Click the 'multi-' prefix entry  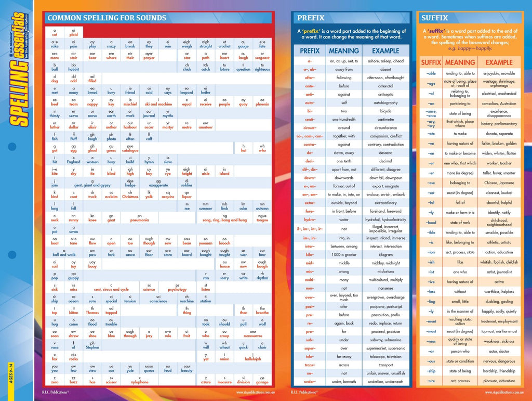310,280
